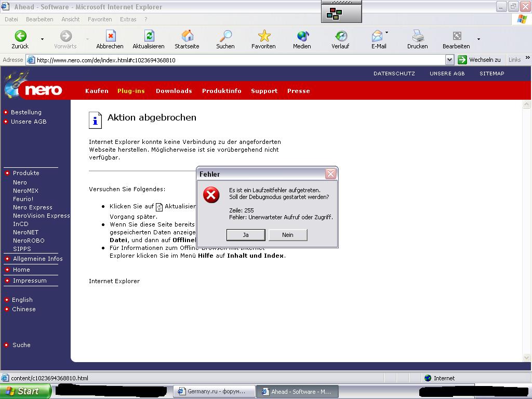This screenshot has height=399, width=532.
Task: Click the page scrollbar down arrow
Action: 527,357
